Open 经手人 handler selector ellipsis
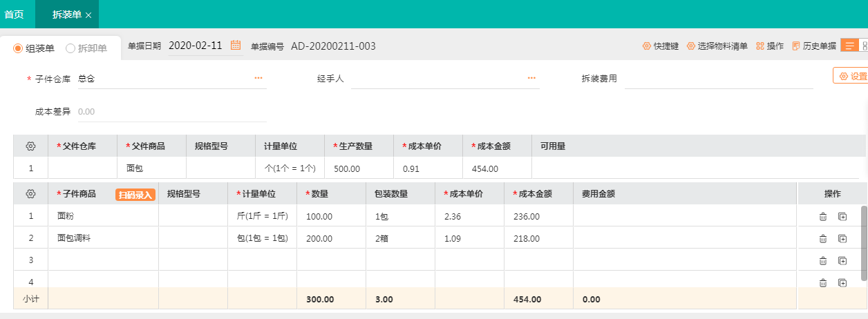Viewport: 868px width, 319px height. (531, 78)
